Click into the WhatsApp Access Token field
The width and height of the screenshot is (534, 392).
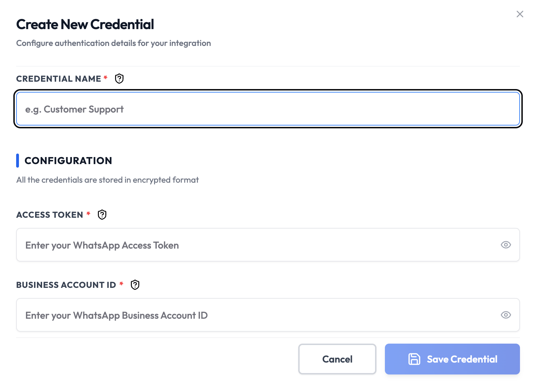(268, 245)
